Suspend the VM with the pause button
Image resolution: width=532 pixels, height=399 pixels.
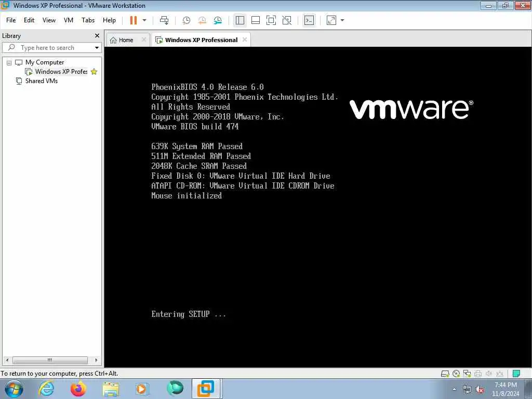(134, 20)
